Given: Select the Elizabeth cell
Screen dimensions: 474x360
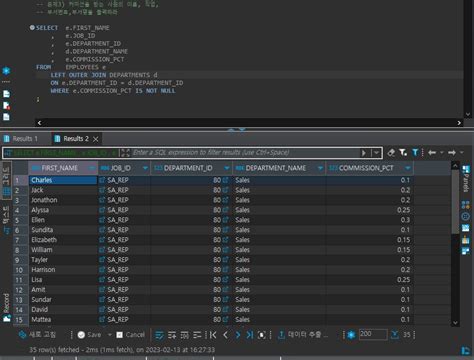Looking at the screenshot, I should point(63,240).
